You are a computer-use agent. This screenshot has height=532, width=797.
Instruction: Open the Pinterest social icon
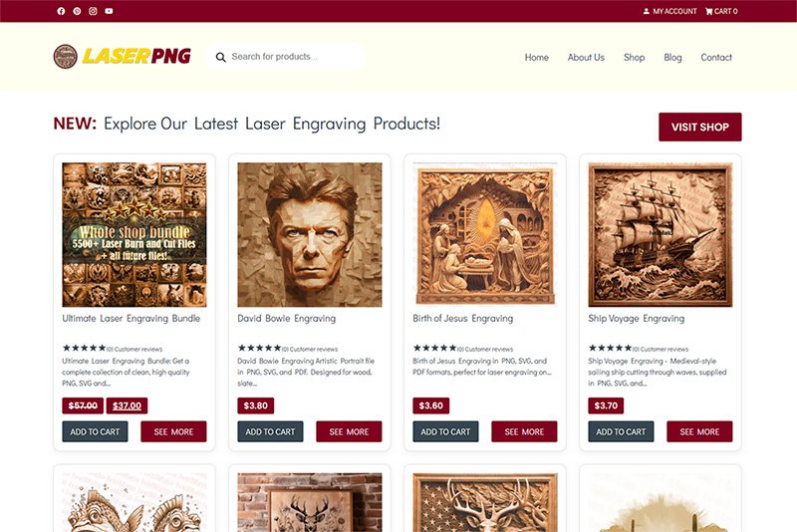pos(77,11)
